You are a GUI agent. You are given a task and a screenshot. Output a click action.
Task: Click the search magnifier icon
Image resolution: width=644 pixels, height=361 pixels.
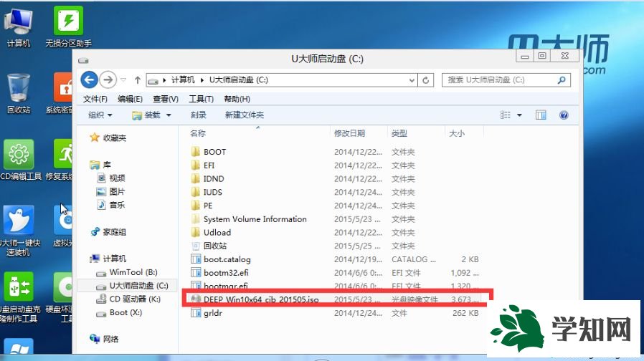(562, 80)
